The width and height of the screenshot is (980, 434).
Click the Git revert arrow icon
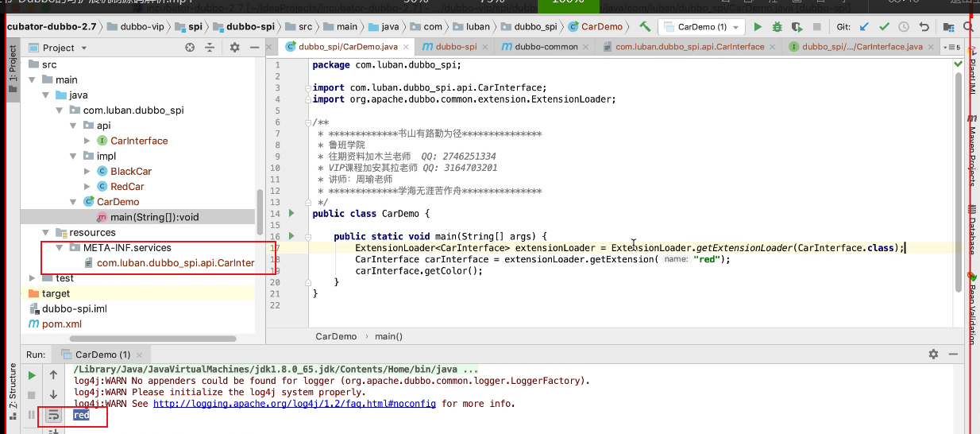tap(924, 27)
